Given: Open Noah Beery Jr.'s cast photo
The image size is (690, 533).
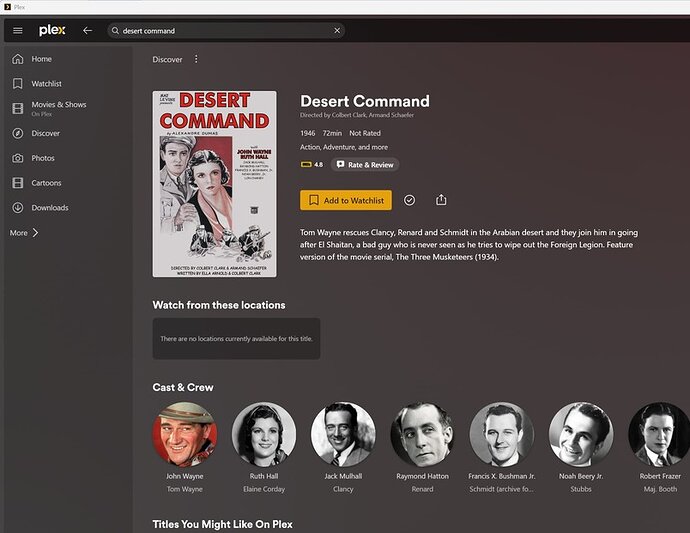Looking at the screenshot, I should 581,434.
